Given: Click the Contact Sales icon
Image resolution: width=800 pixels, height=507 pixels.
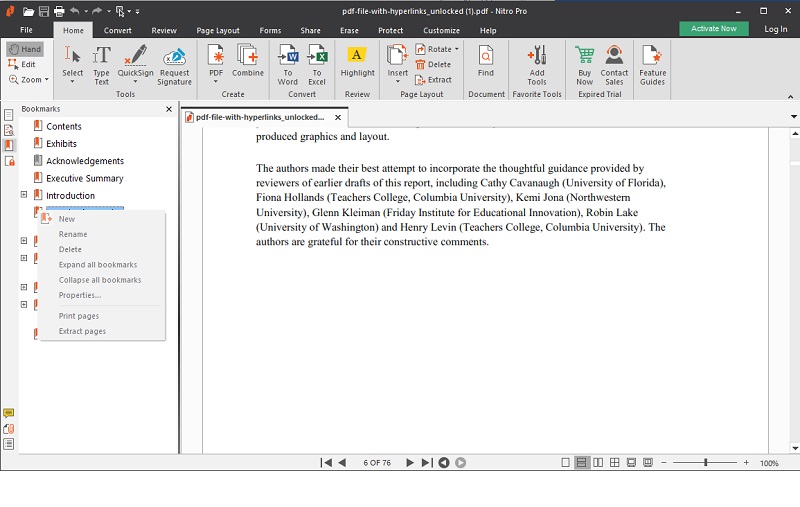Looking at the screenshot, I should pyautogui.click(x=614, y=55).
